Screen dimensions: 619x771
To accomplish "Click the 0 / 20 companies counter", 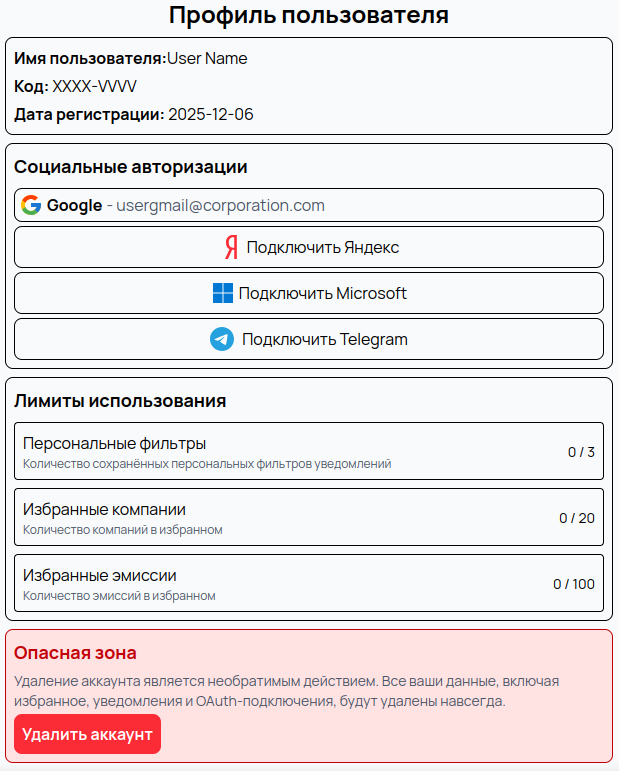I will [577, 518].
